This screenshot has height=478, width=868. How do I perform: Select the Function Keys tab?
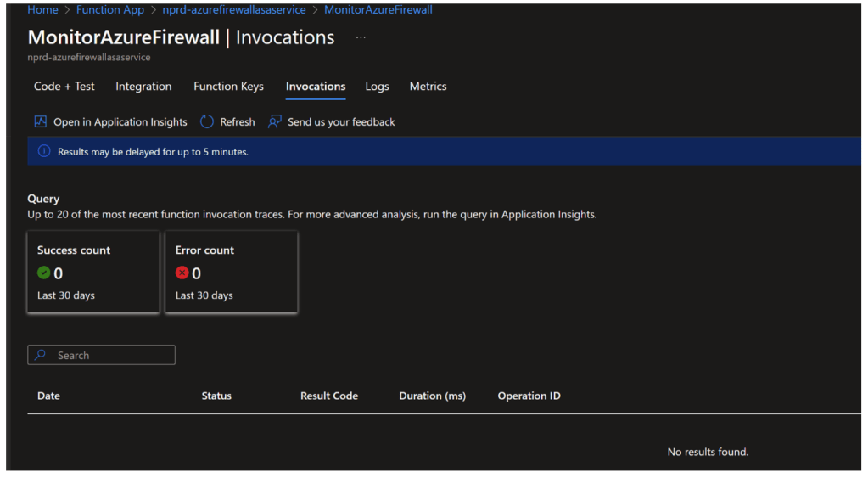tap(228, 87)
